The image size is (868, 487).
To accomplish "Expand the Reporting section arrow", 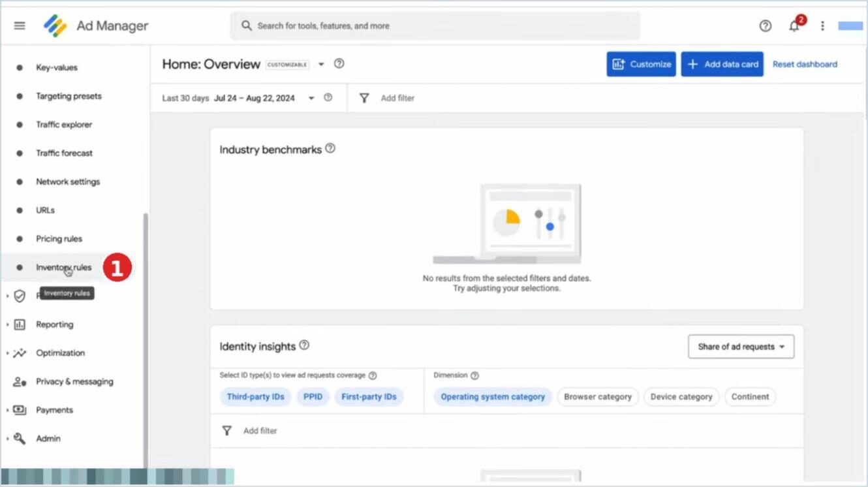I will click(8, 324).
